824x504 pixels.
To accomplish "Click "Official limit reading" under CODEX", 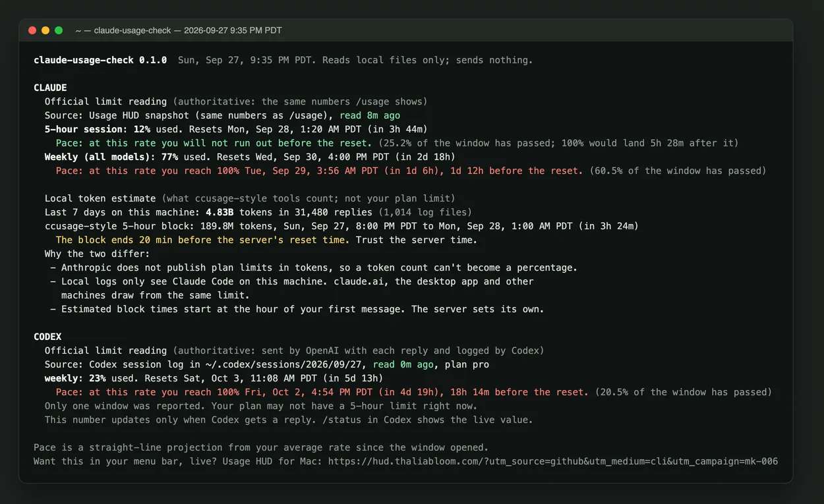I will pos(105,350).
